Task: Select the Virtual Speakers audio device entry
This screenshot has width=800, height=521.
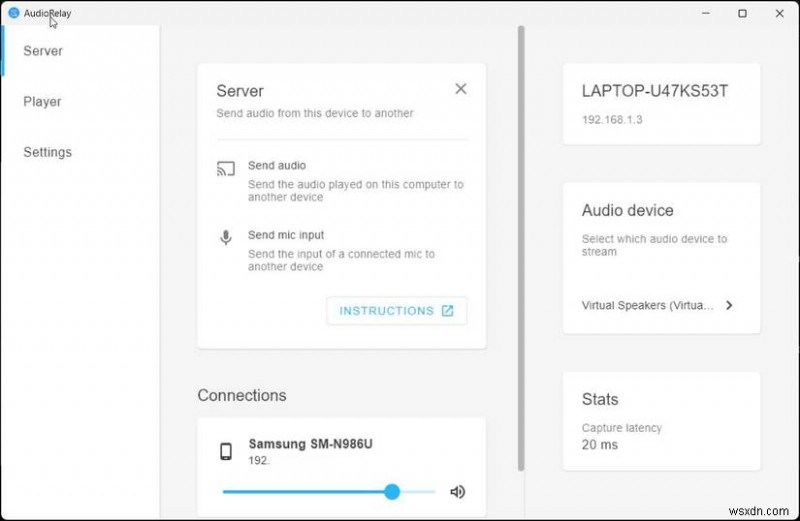Action: pyautogui.click(x=657, y=305)
